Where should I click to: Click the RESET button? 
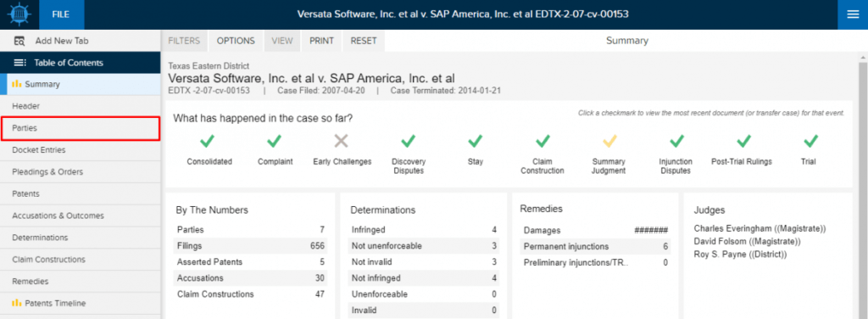(x=364, y=41)
